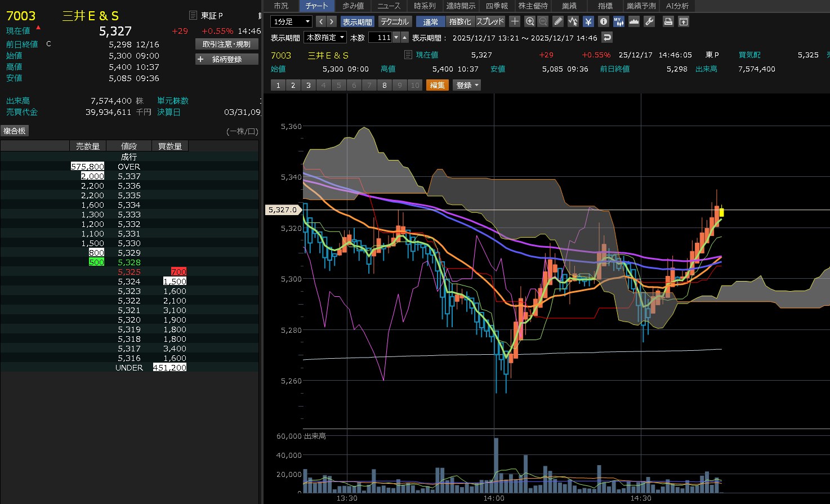
Task: Select the pencil drawing tool icon
Action: click(x=558, y=21)
